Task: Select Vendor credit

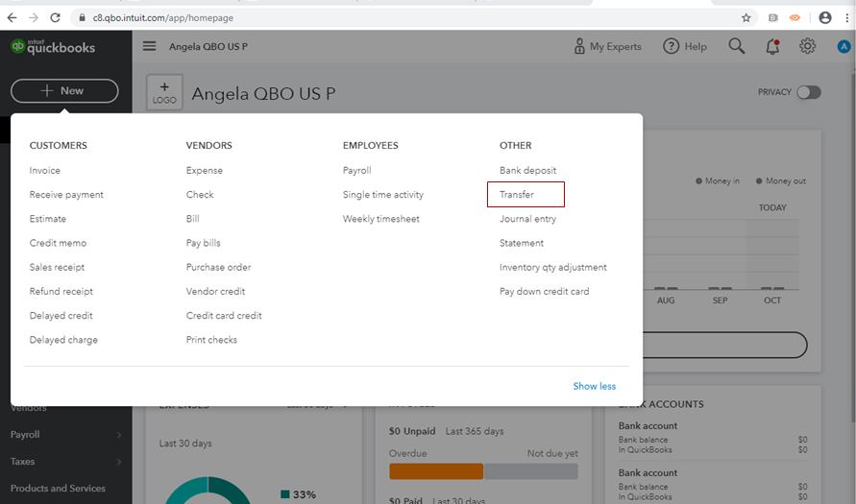Action: [215, 291]
